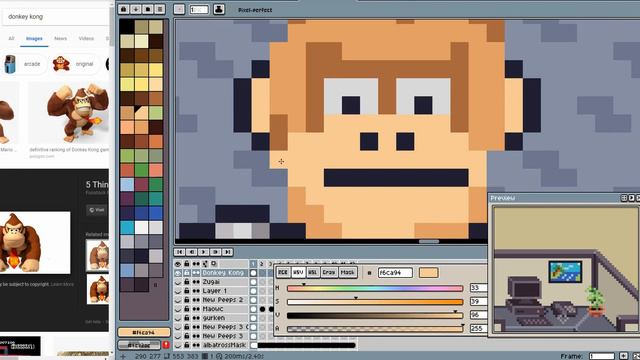Adjust the Alpha slider
Viewport: 640px width, 360px height.
pyautogui.click(x=375, y=329)
